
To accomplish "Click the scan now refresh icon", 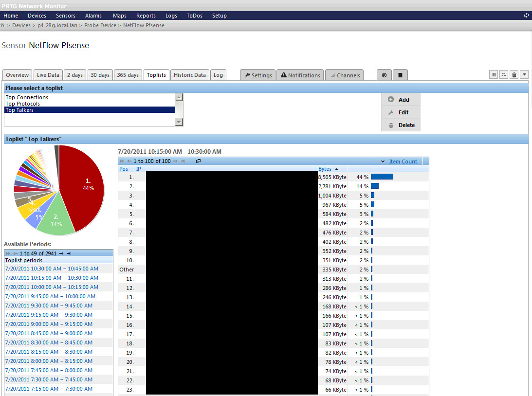I will tap(504, 75).
